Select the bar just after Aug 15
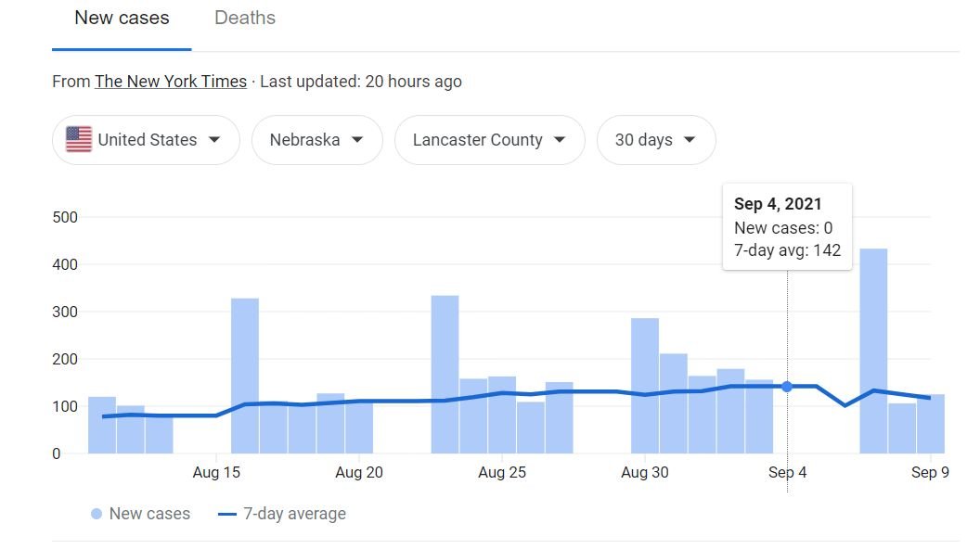The width and height of the screenshot is (980, 549). coord(245,376)
